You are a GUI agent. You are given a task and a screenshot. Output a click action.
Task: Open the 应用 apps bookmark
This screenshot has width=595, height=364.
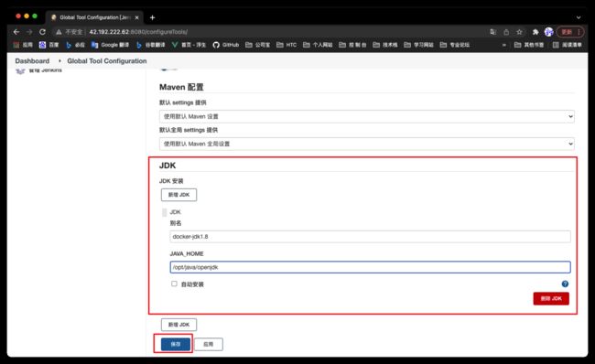(x=23, y=45)
